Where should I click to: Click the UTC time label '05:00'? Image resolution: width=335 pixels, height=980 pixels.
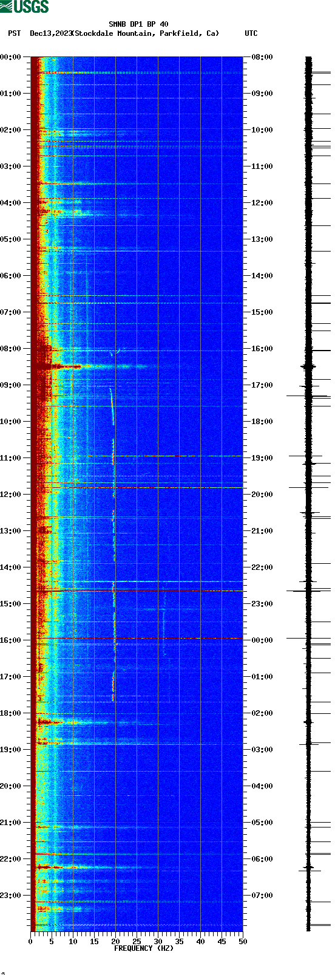[x=262, y=823]
